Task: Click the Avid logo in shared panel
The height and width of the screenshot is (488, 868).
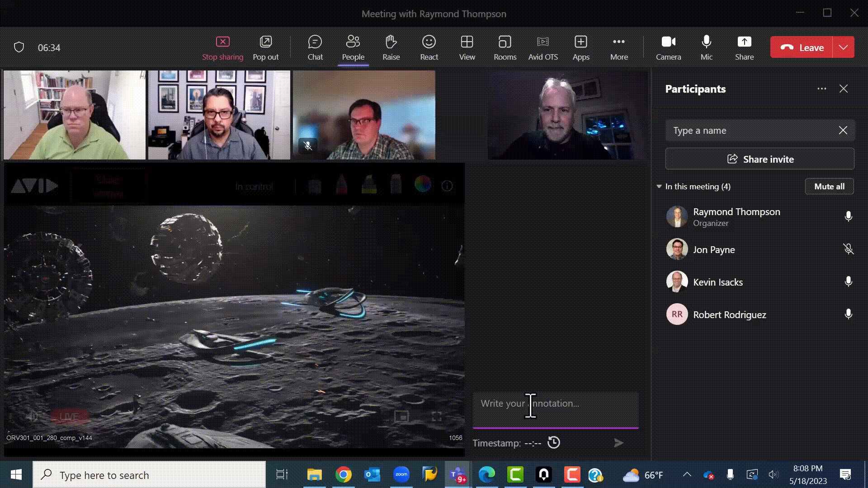Action: coord(35,186)
